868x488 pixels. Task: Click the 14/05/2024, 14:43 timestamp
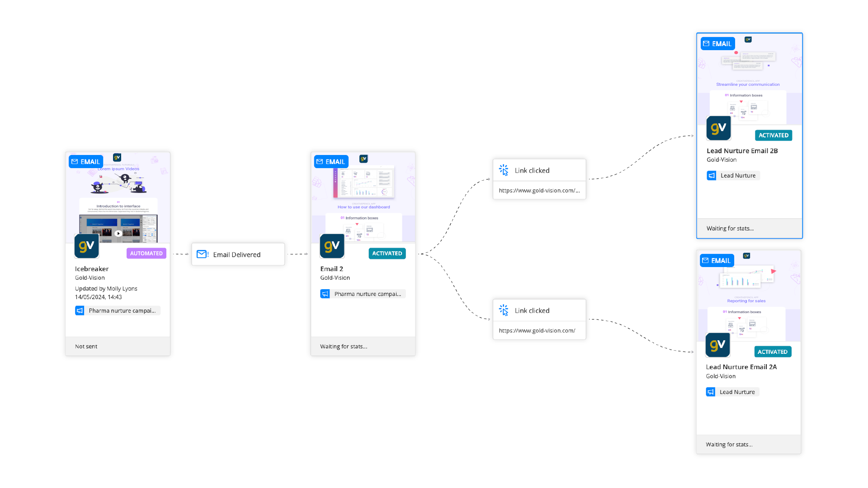coord(98,297)
